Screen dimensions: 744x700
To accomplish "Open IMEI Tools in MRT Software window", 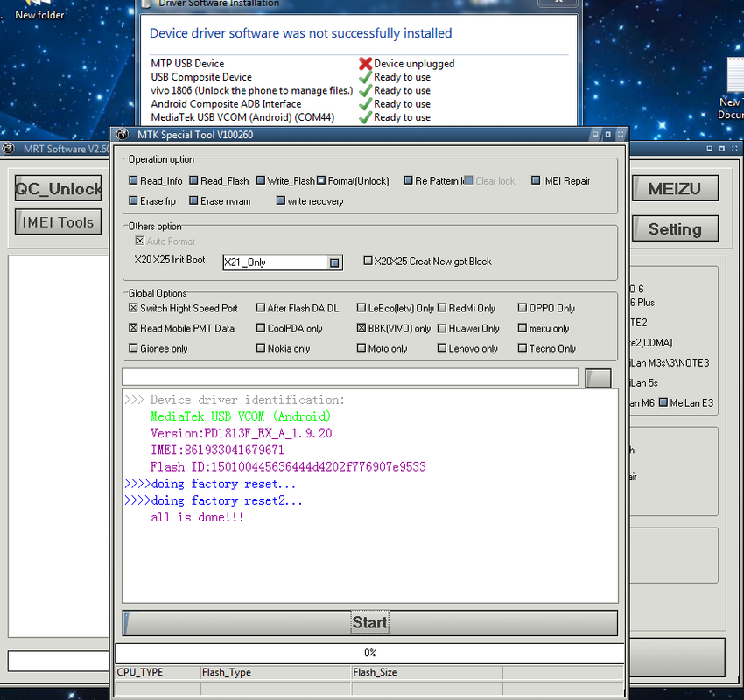I will tap(59, 222).
